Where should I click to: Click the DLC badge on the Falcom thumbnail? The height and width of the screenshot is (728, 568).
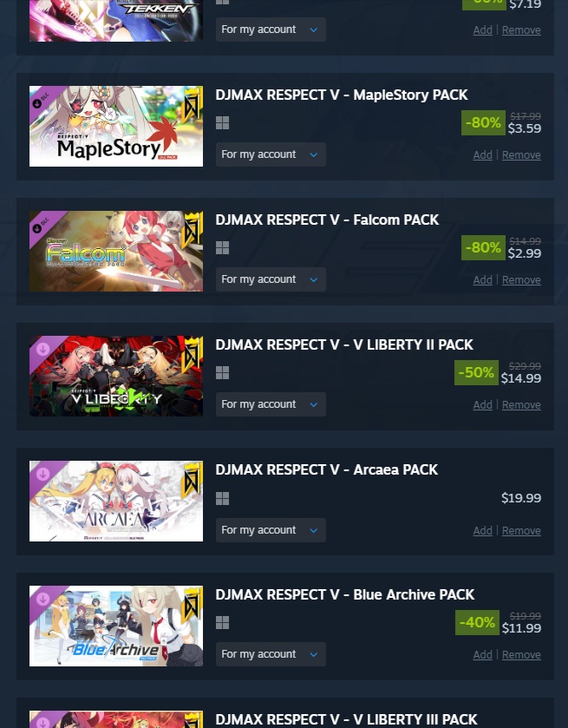tap(42, 224)
